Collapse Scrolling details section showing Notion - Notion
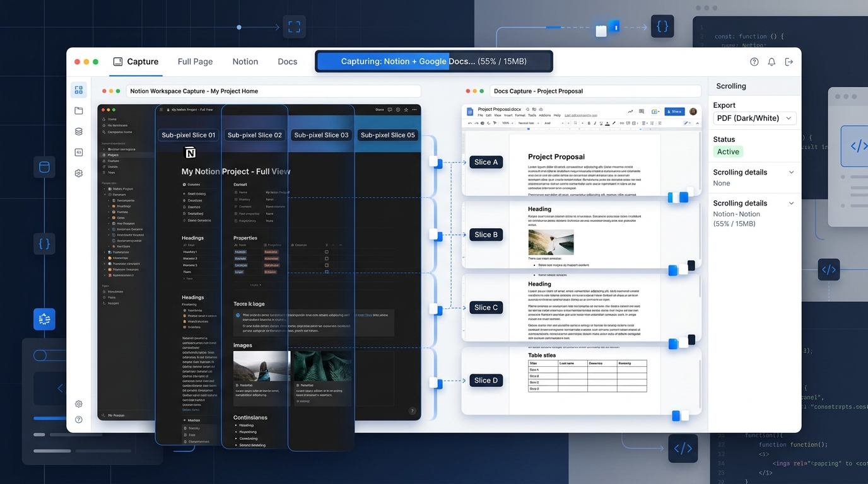Screen dimensions: 868x484 [791, 204]
